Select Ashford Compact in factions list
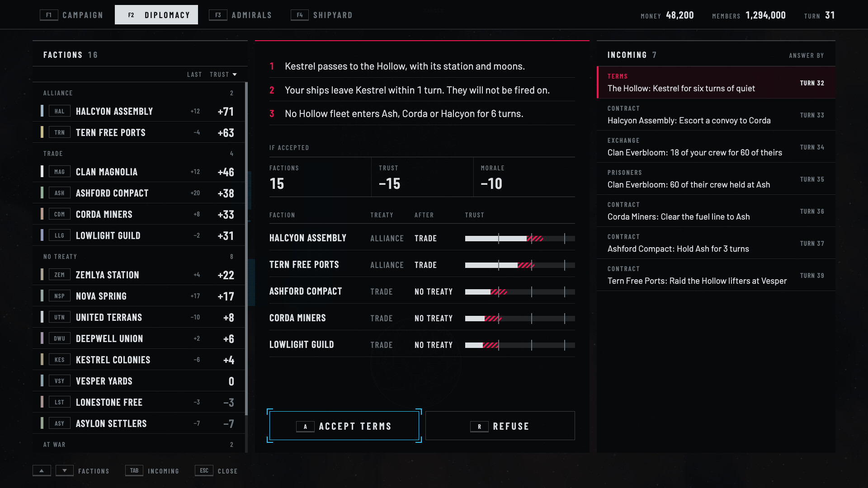The width and height of the screenshot is (868, 488). 138,193
